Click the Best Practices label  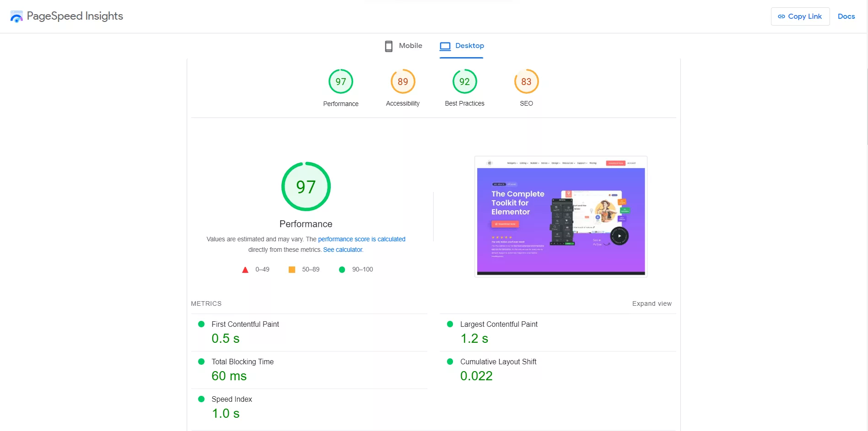pyautogui.click(x=464, y=103)
